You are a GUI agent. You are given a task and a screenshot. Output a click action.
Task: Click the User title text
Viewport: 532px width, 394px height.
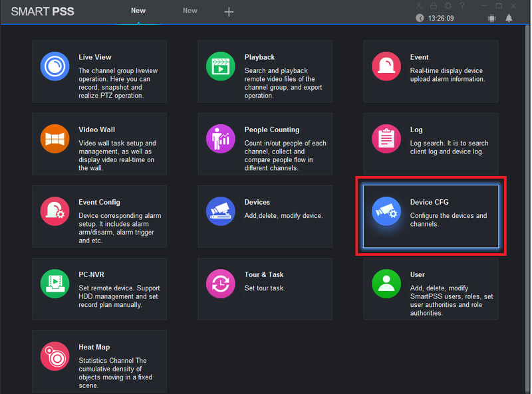(418, 274)
